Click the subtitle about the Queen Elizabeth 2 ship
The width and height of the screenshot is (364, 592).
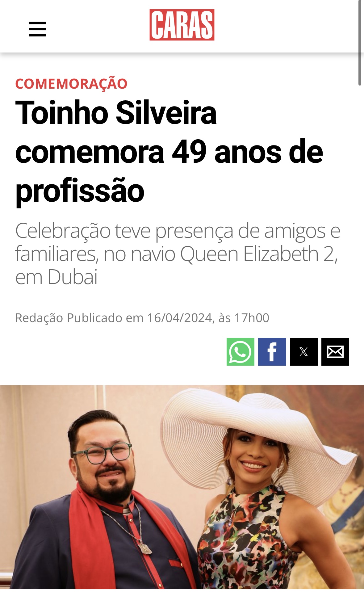pyautogui.click(x=178, y=254)
